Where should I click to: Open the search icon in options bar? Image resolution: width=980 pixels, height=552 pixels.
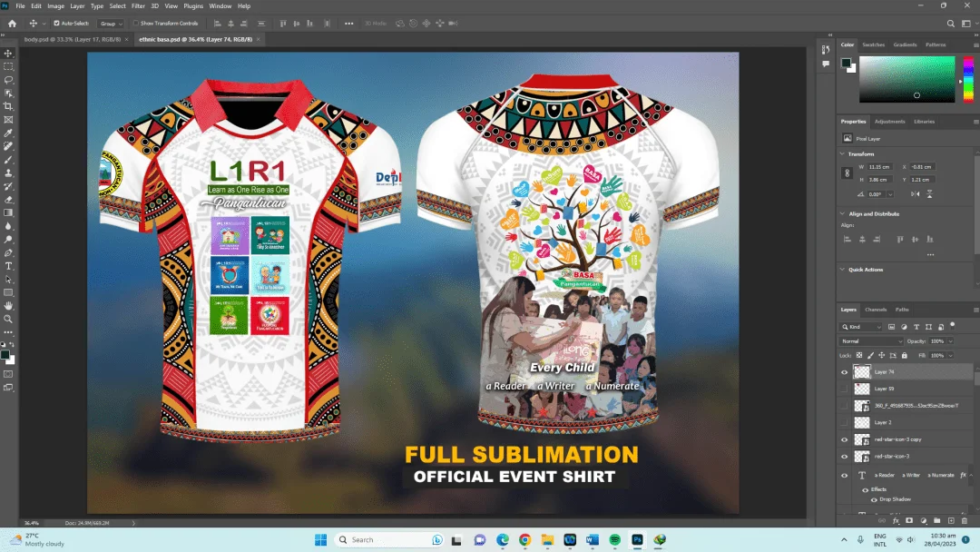[951, 23]
